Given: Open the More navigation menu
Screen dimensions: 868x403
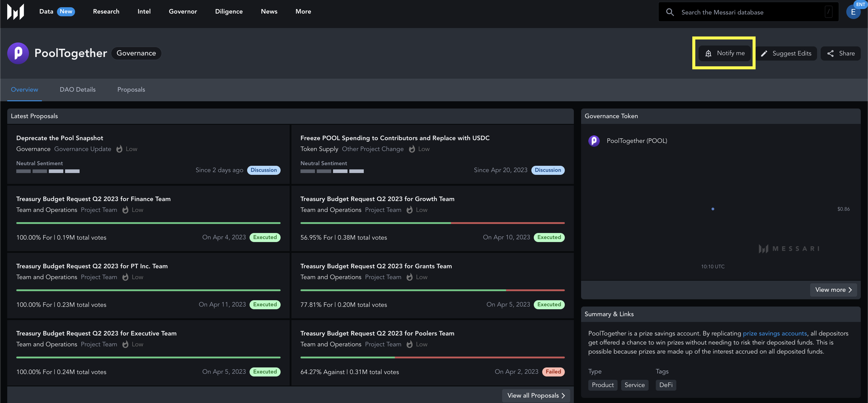Looking at the screenshot, I should (303, 11).
